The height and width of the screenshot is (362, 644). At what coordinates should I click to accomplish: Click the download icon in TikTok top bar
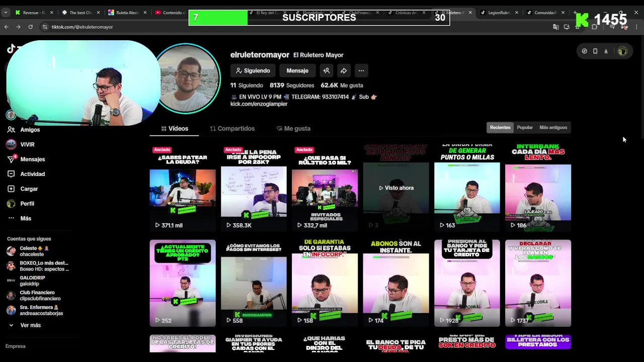(606, 51)
